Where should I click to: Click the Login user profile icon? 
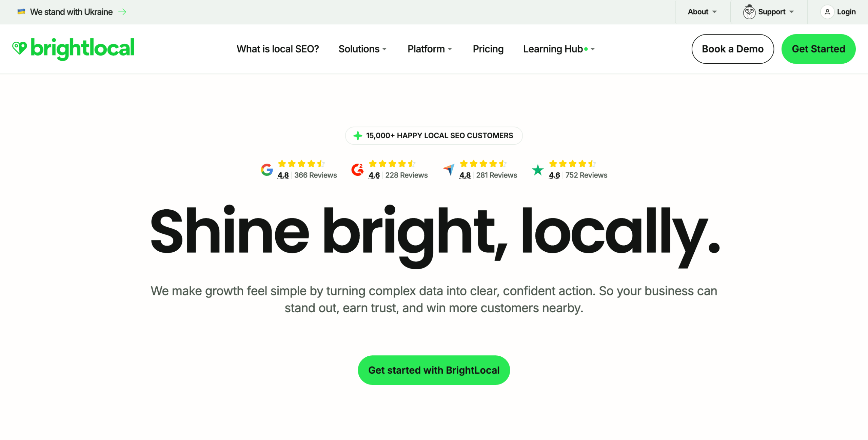(x=827, y=12)
